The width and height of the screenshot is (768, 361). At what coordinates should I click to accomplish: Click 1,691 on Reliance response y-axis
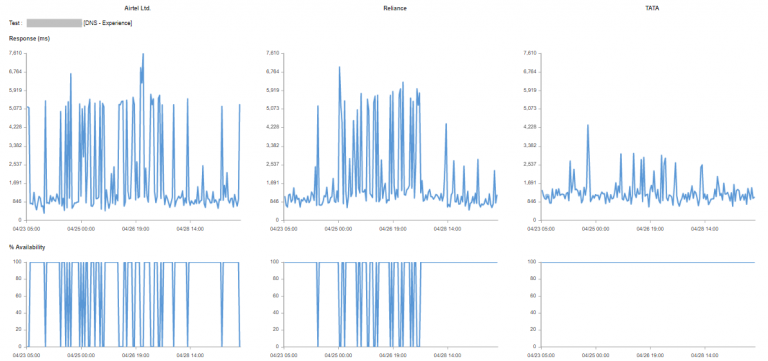(x=272, y=183)
